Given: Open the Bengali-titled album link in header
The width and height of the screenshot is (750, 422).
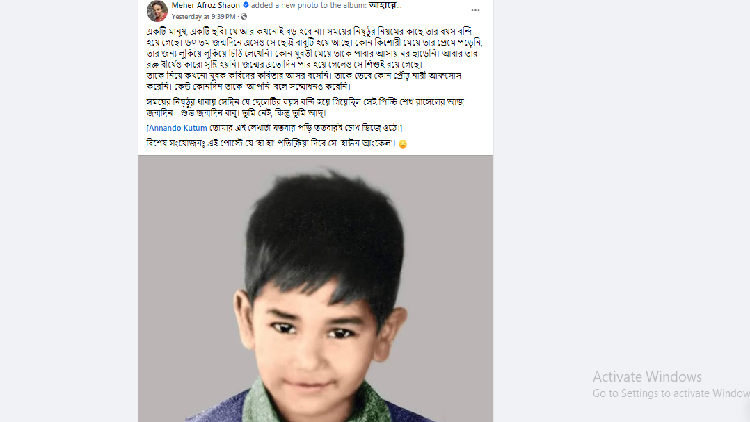Looking at the screenshot, I should point(385,5).
